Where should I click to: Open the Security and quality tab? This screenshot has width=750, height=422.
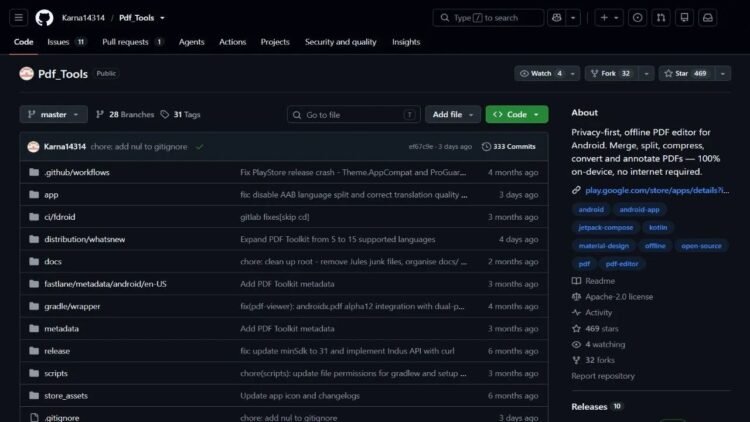click(x=341, y=42)
